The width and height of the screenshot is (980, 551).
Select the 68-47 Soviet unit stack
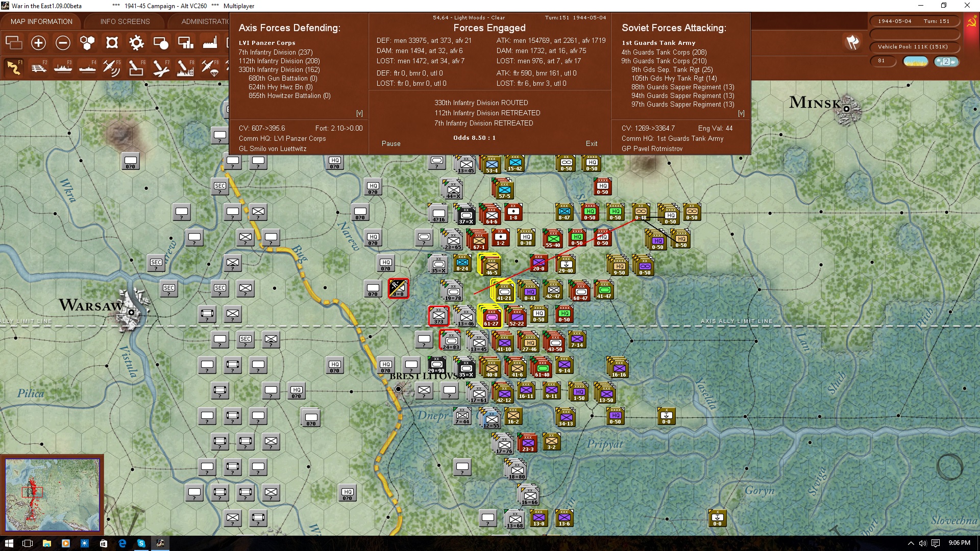point(580,291)
